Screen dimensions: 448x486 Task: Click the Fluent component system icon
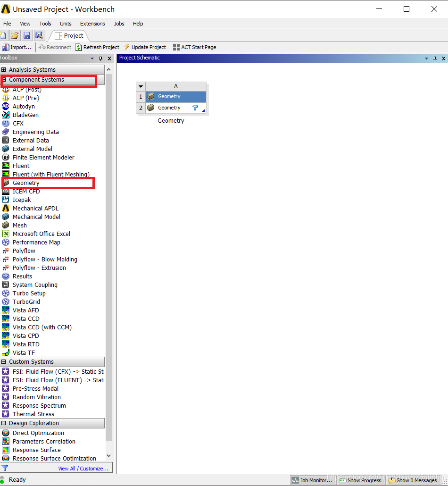click(x=6, y=166)
